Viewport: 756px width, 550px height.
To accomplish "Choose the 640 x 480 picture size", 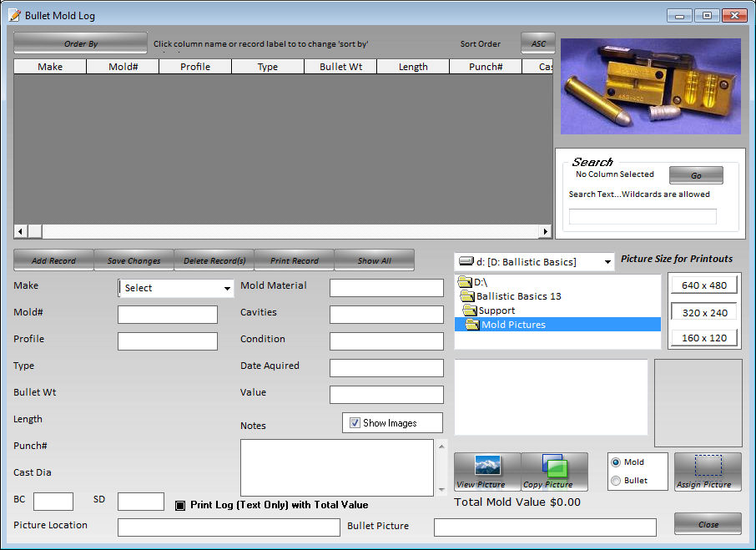I will (703, 285).
